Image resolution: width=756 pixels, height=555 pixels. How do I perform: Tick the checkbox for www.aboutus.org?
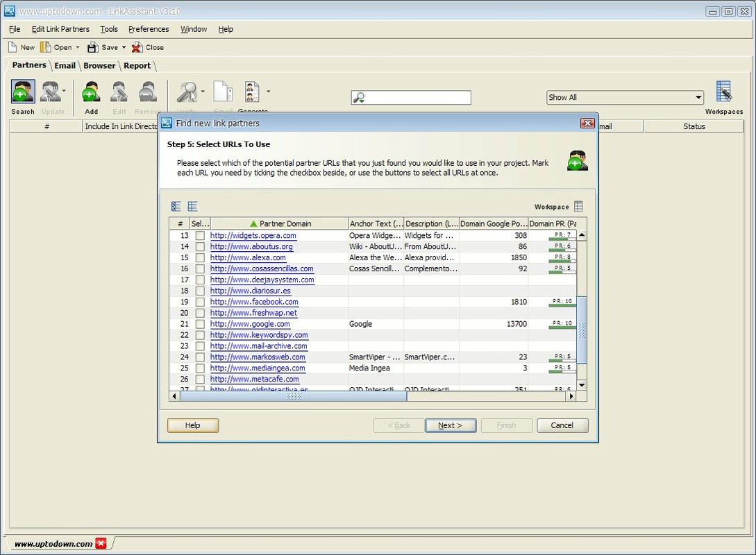click(200, 247)
